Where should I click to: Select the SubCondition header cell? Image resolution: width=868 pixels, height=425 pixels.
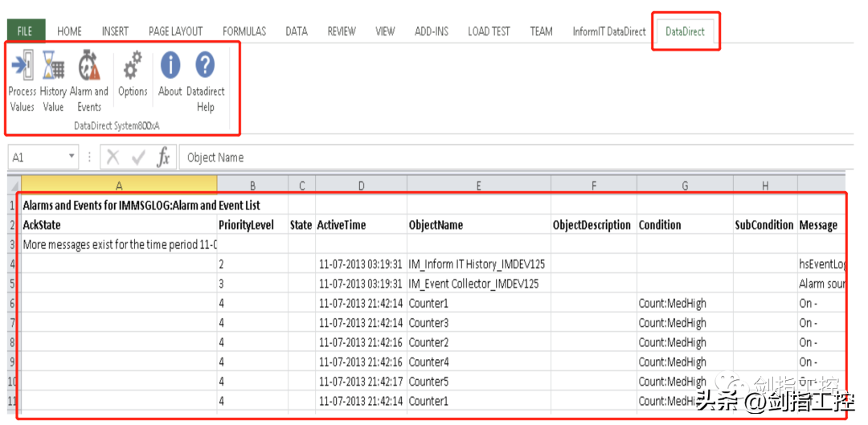coord(765,225)
